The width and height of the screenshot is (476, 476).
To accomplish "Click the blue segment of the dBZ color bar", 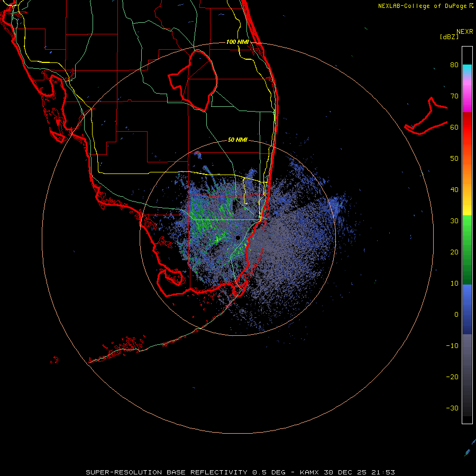I will coord(467,309).
